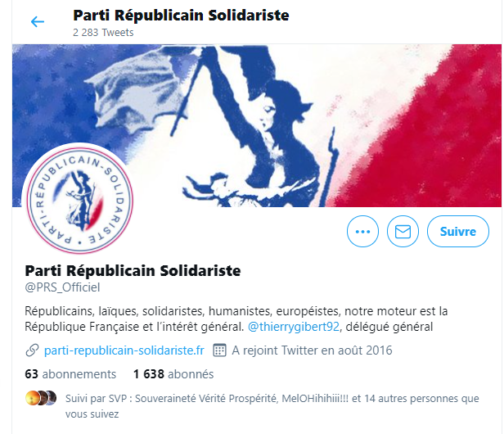Viewport: 504px width, 434px height.
Task: Click the 2 283 Tweets count
Action: tap(103, 33)
